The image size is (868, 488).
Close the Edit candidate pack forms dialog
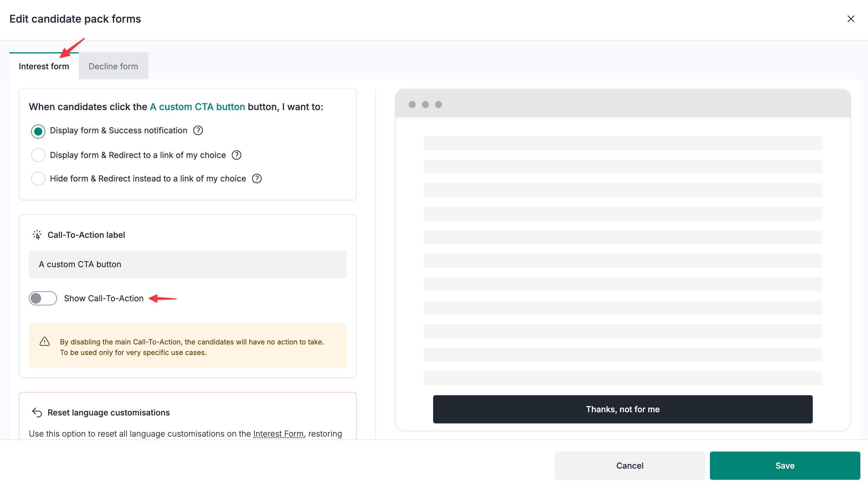(x=851, y=19)
